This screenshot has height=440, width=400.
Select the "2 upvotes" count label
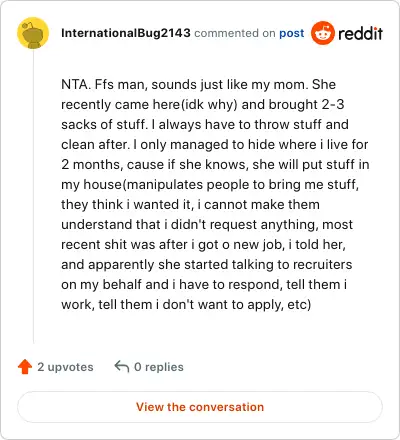click(65, 367)
